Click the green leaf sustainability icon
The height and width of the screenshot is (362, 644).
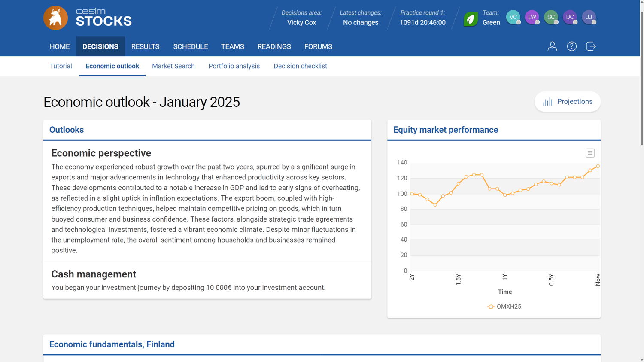pos(471,18)
